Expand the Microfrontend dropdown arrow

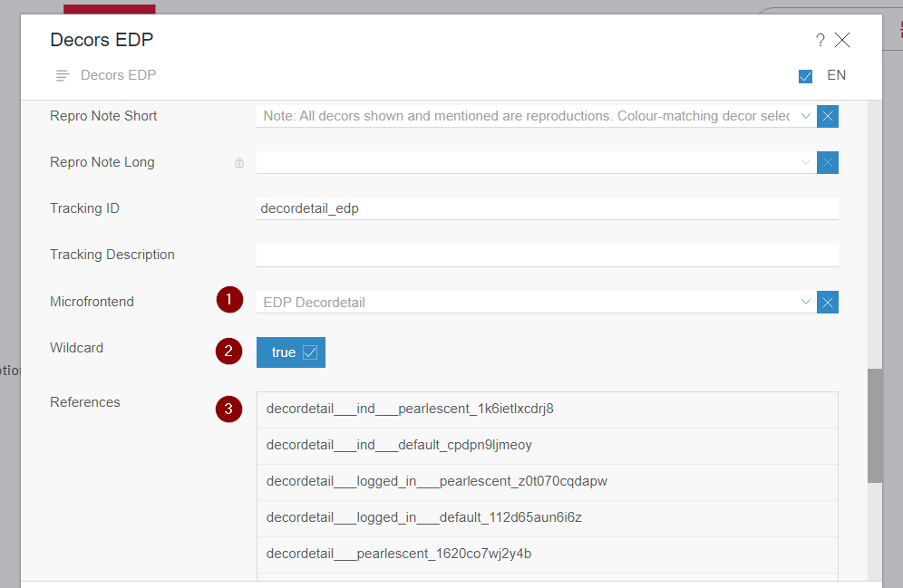[x=806, y=302]
